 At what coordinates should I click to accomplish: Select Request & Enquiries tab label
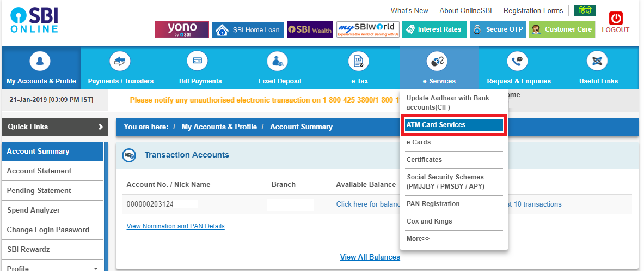click(x=519, y=81)
